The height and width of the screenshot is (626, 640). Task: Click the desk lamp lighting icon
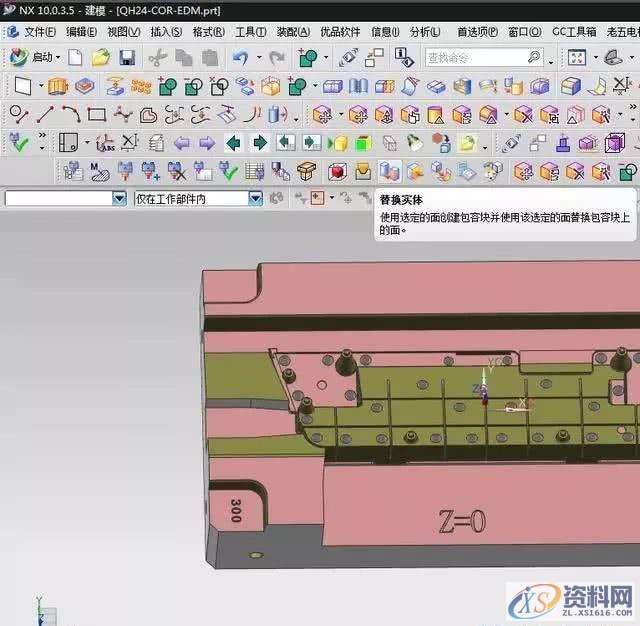[415, 143]
